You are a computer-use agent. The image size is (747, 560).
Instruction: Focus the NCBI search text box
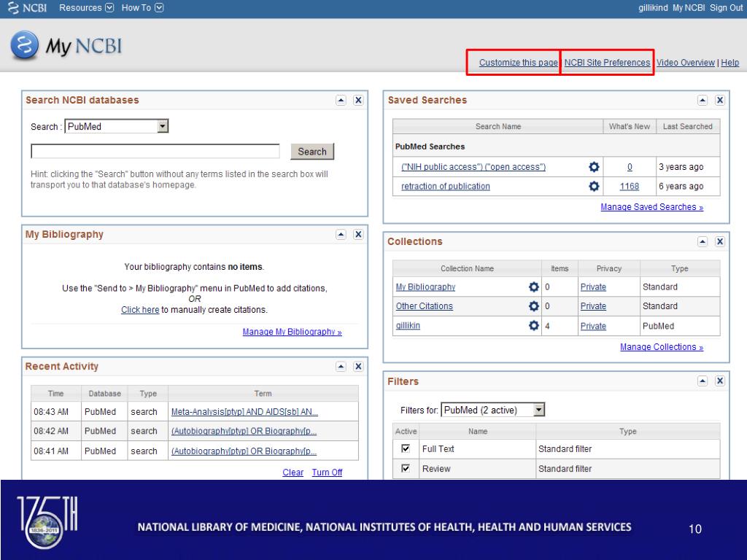coord(155,151)
